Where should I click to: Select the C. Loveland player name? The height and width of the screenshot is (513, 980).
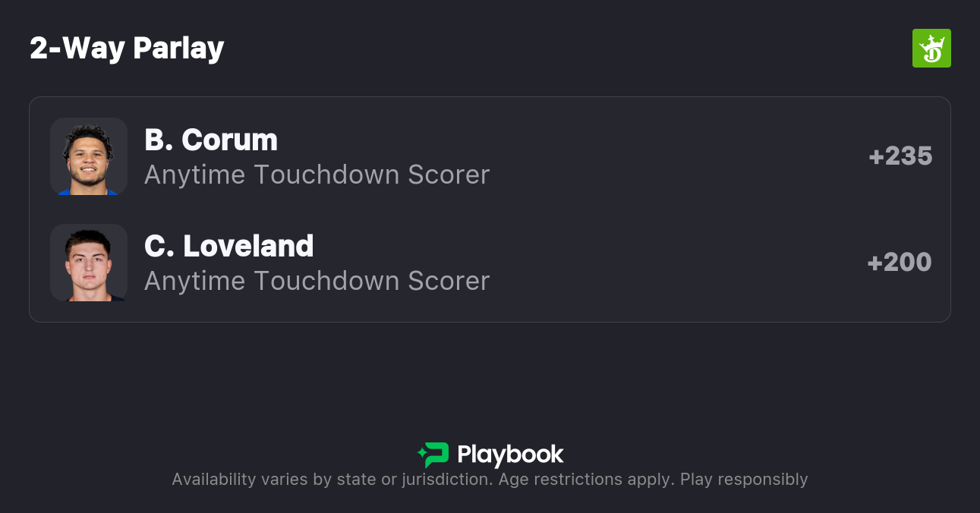[228, 246]
